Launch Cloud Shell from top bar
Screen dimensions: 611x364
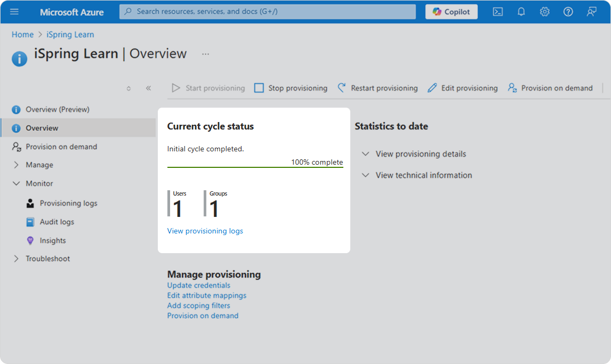click(497, 12)
